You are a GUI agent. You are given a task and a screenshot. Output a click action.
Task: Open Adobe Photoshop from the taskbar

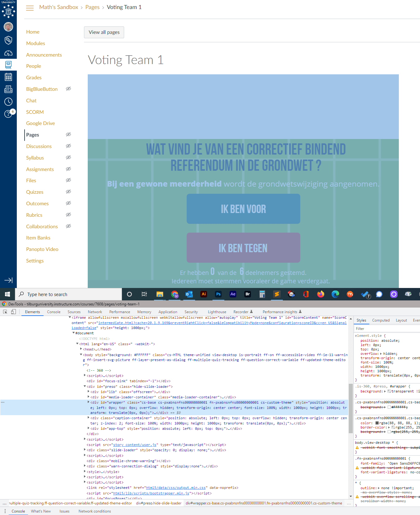[x=218, y=294]
